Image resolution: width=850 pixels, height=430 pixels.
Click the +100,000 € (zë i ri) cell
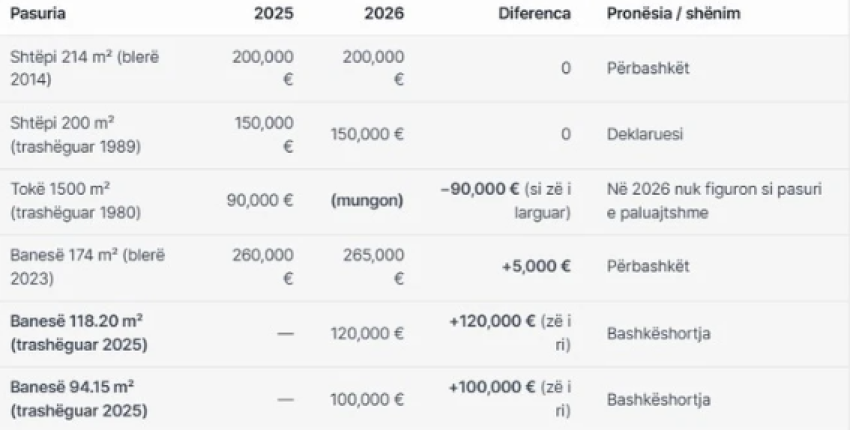tap(510, 399)
